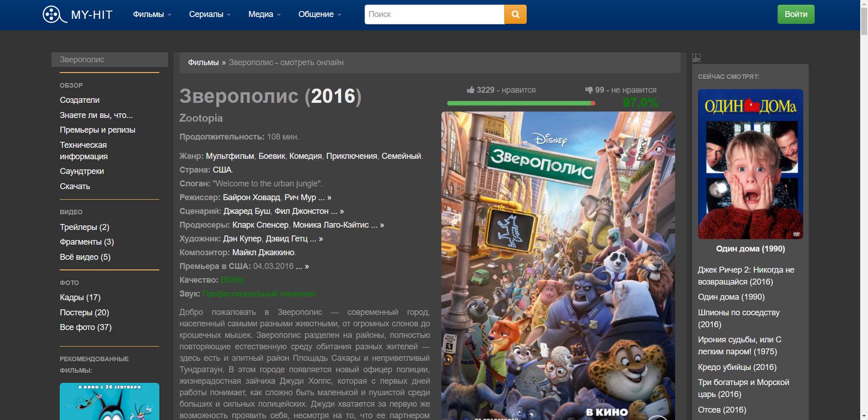Click the year 2016 in the title

(x=333, y=96)
